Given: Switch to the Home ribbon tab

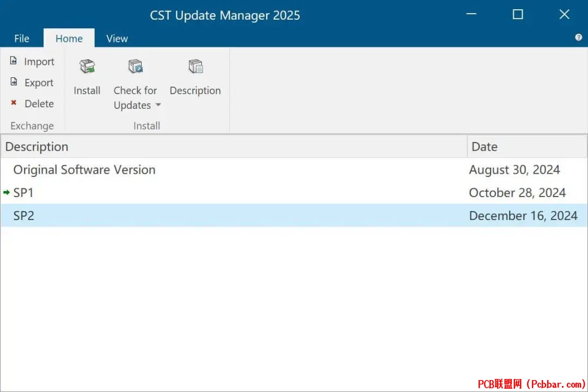Looking at the screenshot, I should coord(69,38).
